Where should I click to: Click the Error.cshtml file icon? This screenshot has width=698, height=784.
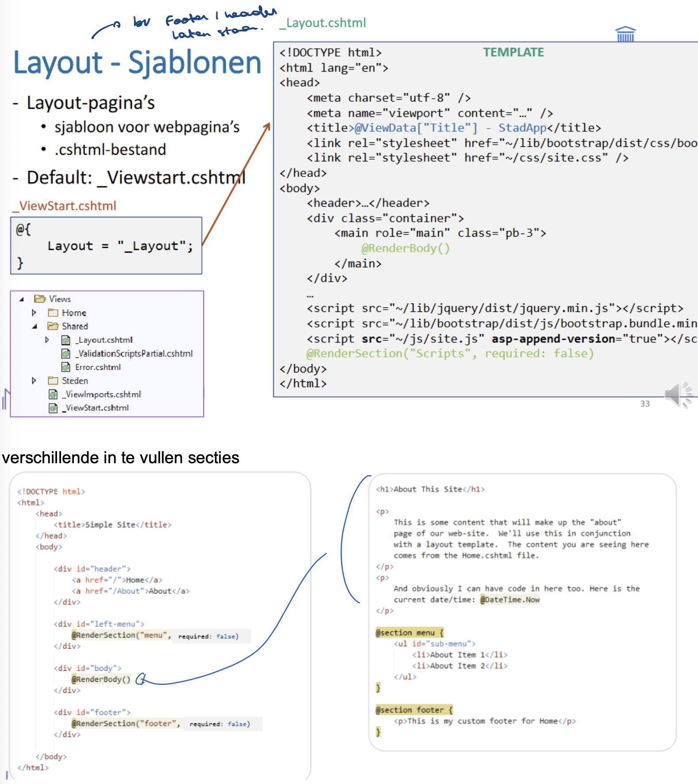[66, 367]
